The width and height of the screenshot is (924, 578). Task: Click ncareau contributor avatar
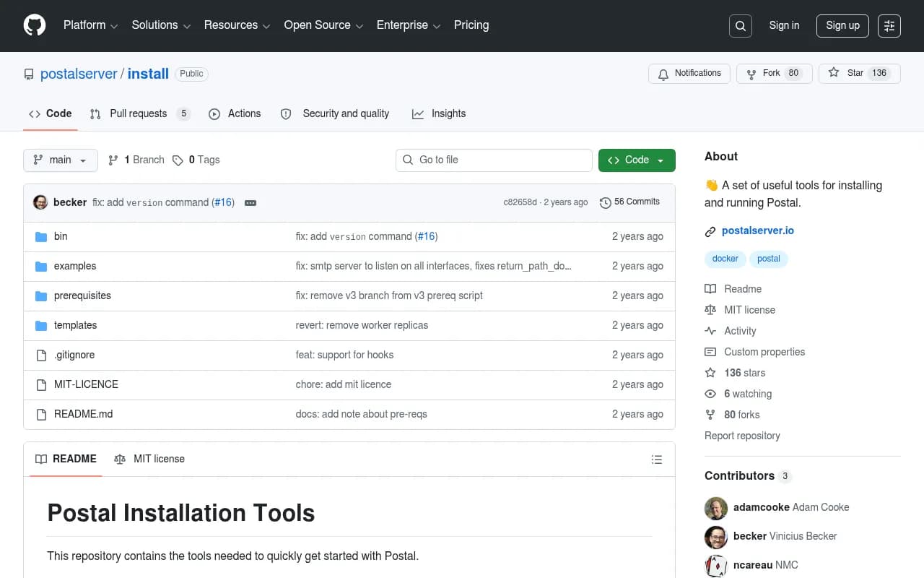pos(716,566)
